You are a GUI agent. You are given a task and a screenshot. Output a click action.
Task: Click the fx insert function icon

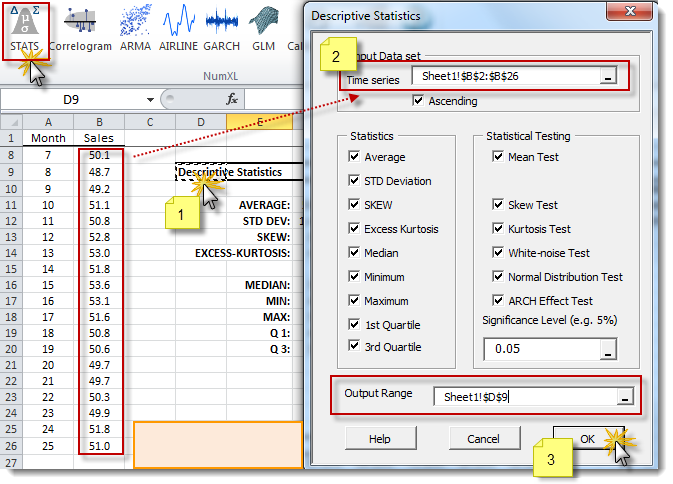(x=231, y=99)
